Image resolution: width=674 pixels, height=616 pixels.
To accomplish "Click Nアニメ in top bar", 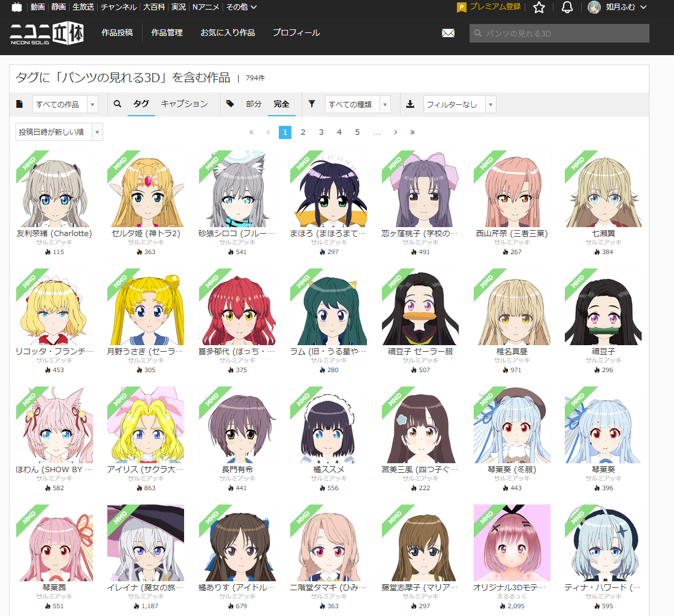I will [x=206, y=7].
